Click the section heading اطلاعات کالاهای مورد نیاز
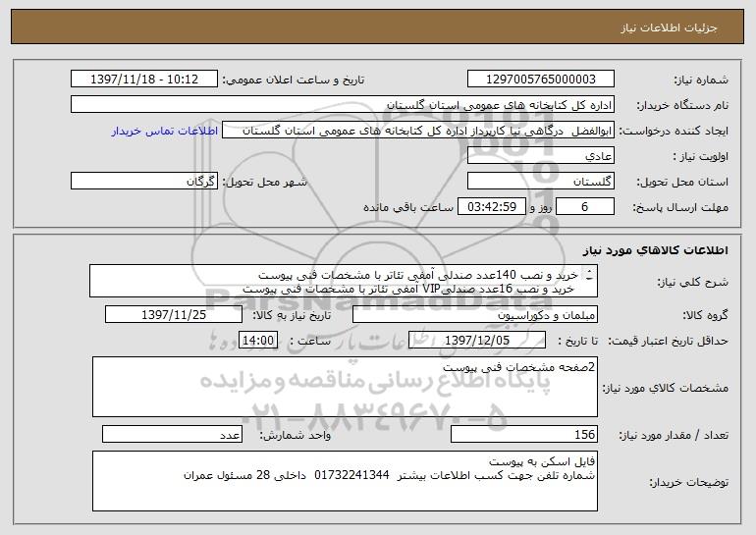This screenshot has width=756, height=535. click(x=655, y=250)
